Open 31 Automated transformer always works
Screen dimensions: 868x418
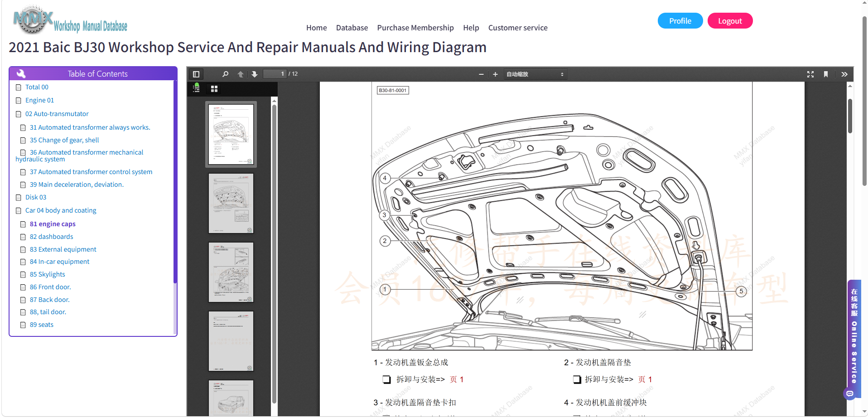point(90,127)
